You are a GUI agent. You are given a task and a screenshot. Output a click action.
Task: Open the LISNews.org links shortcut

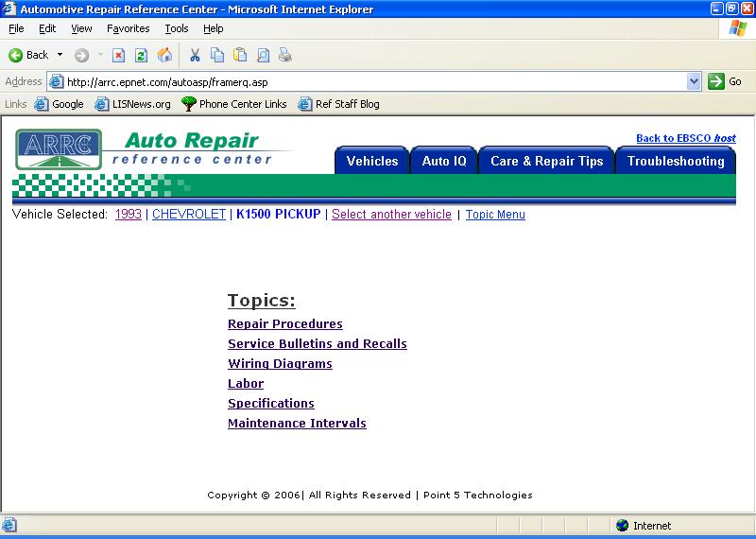(x=132, y=104)
